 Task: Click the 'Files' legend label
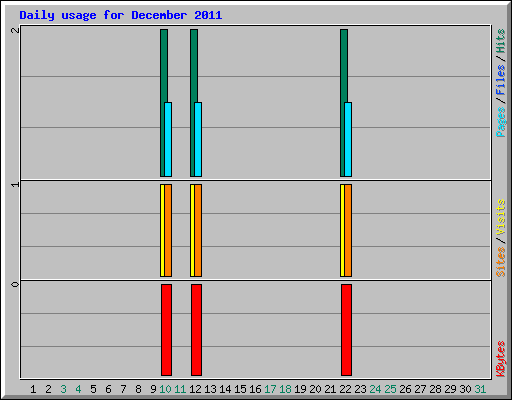coord(501,80)
